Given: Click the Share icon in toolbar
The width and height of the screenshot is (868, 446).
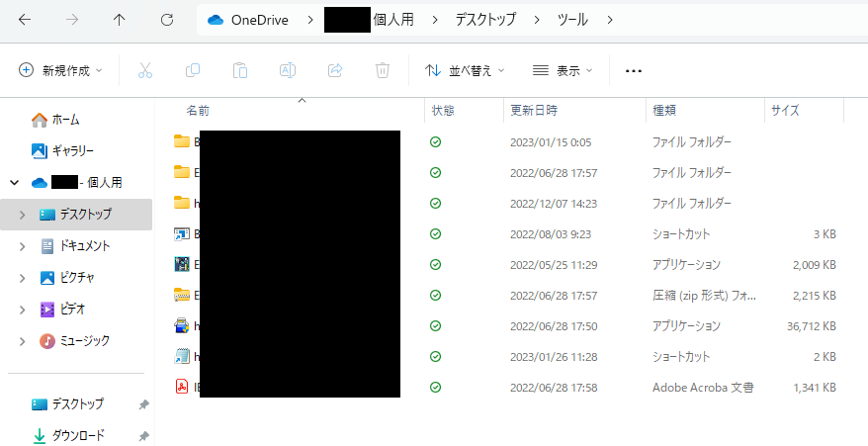Looking at the screenshot, I should 335,70.
